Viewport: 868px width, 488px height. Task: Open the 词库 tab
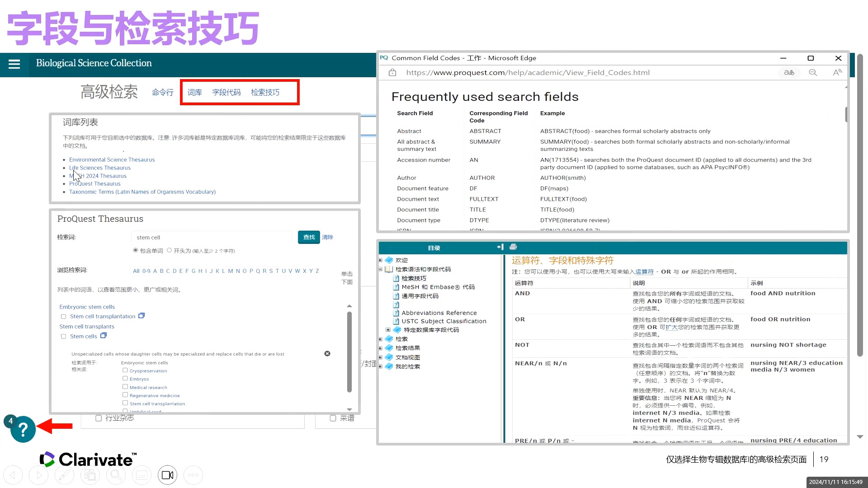coord(195,92)
